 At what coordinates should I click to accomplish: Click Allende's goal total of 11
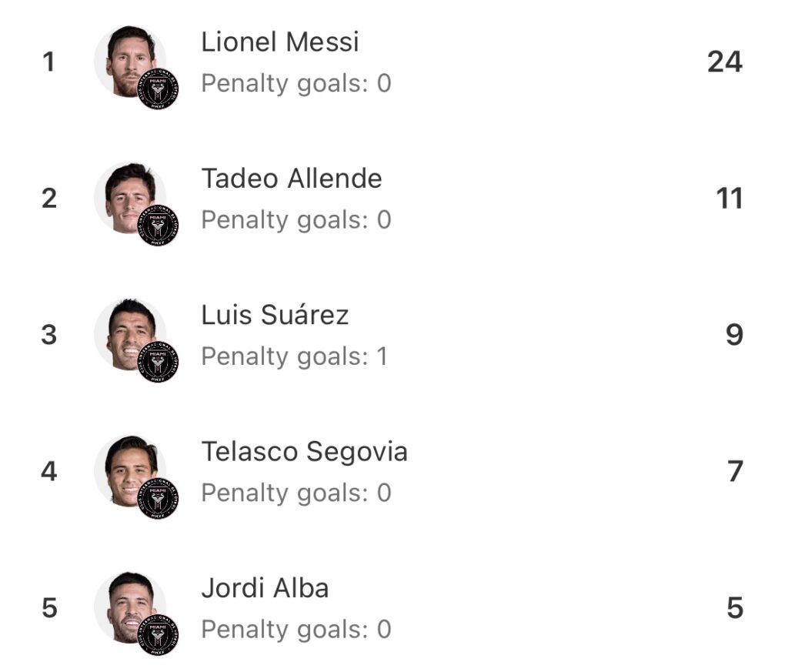click(729, 199)
